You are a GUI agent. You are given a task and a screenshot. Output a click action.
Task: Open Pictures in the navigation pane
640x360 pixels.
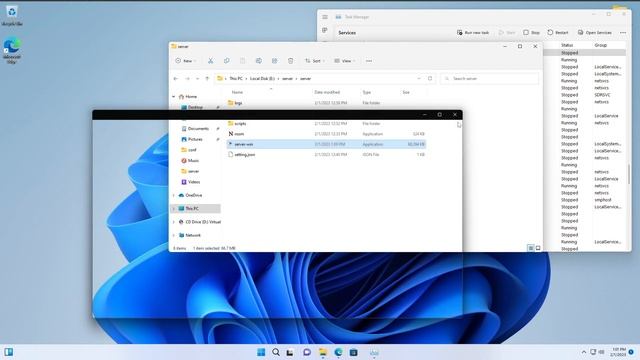[195, 139]
